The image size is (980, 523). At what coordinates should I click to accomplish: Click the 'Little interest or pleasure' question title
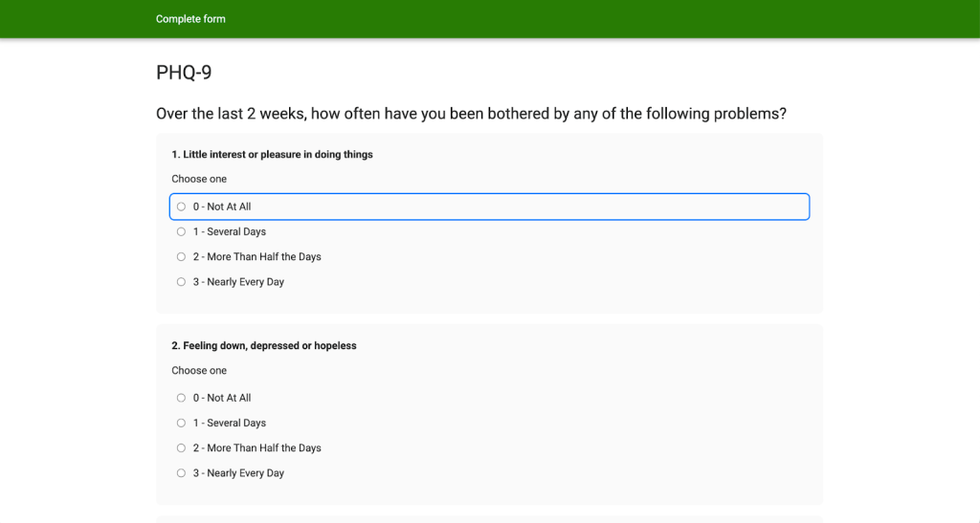(272, 155)
